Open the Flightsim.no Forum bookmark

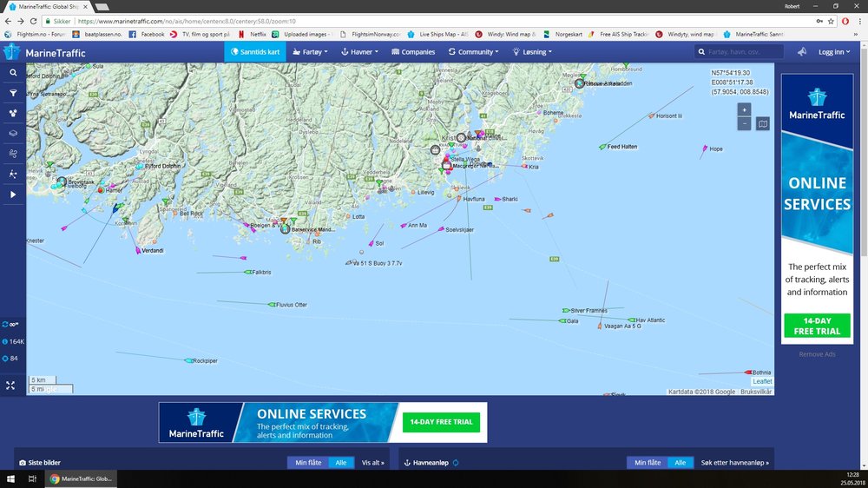tap(35, 35)
